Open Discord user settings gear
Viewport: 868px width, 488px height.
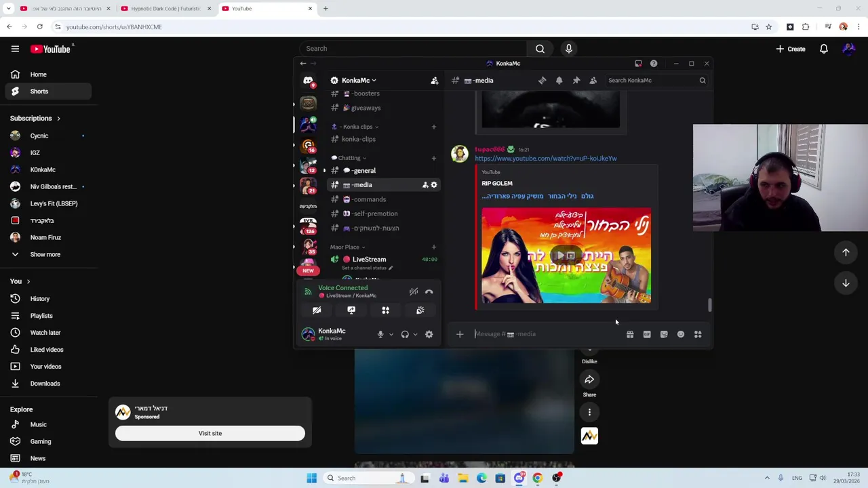click(x=429, y=334)
